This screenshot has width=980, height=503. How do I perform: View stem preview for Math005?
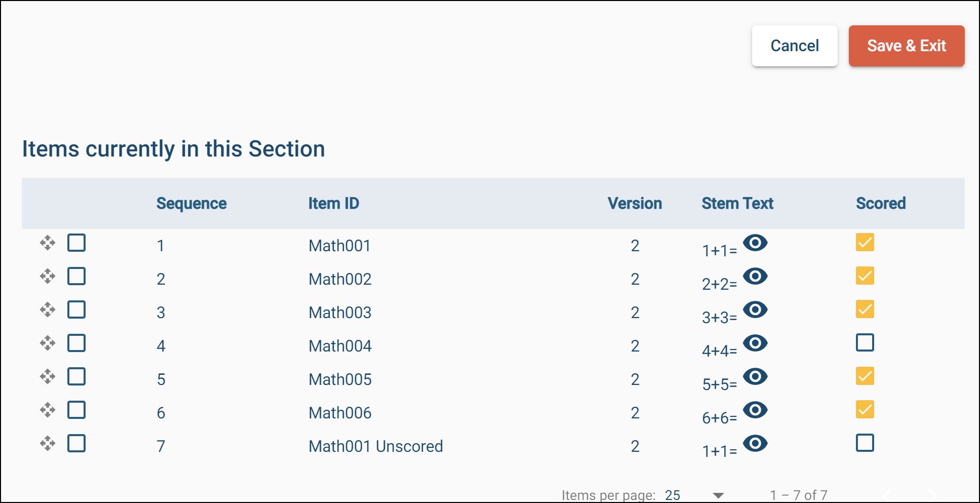(755, 377)
